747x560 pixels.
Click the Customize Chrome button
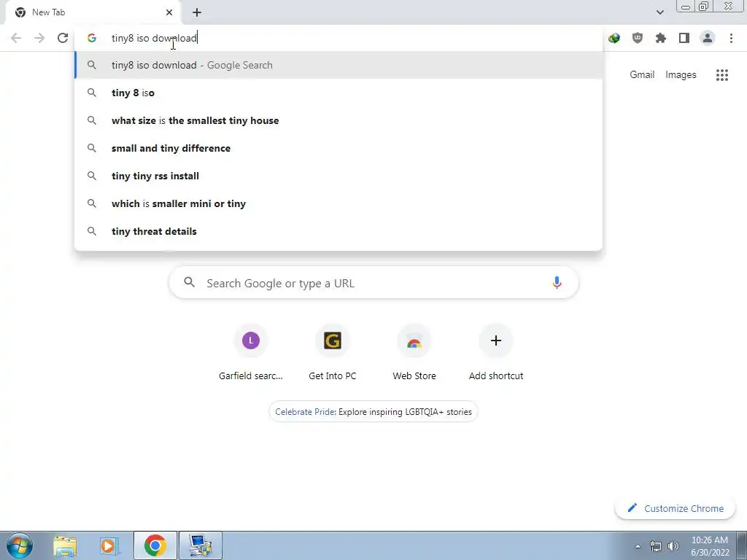point(676,508)
